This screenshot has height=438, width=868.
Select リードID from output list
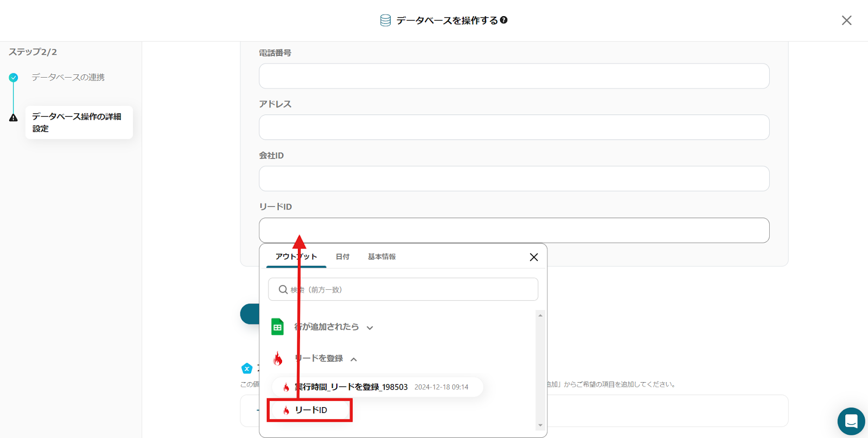310,410
